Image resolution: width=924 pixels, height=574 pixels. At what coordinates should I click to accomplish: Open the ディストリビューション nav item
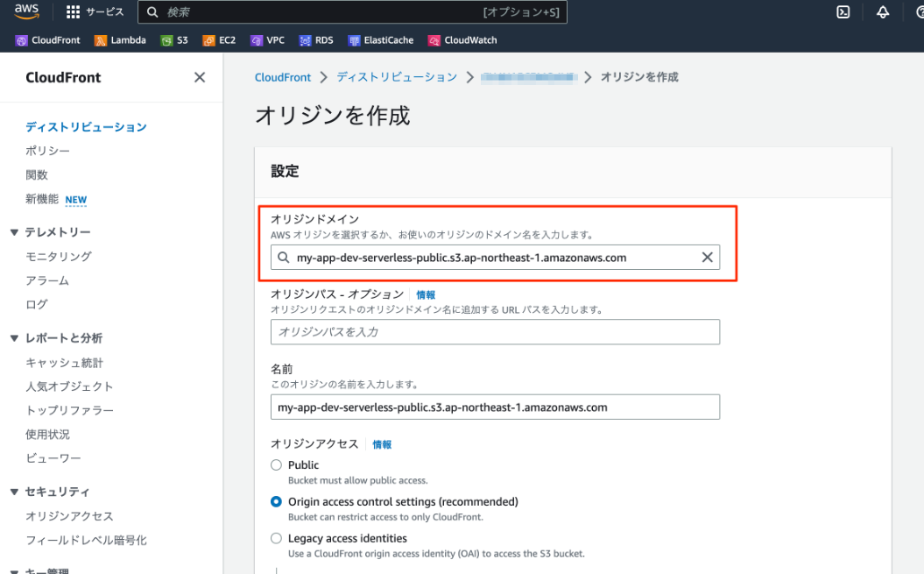click(x=86, y=127)
